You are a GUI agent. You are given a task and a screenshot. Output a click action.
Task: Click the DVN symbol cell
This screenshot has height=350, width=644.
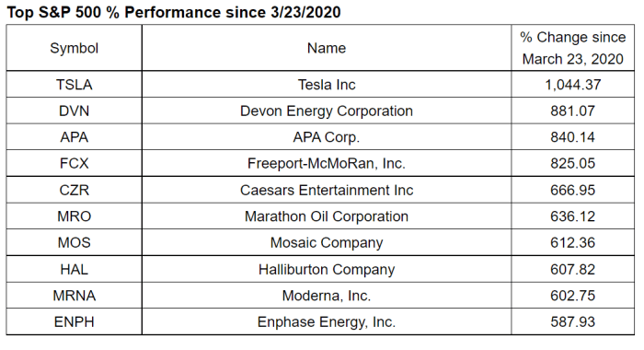[x=74, y=111]
